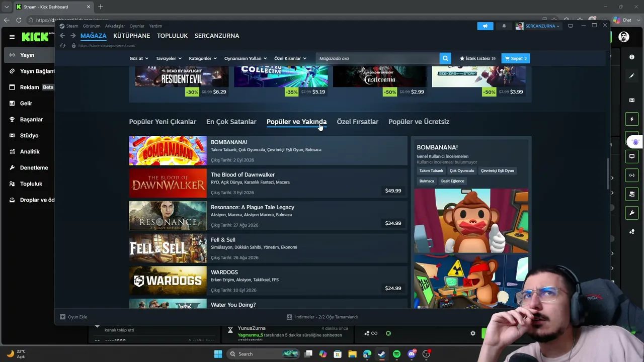Image resolution: width=644 pixels, height=362 pixels.
Task: Click the Basit Eğlence tag
Action: (453, 181)
